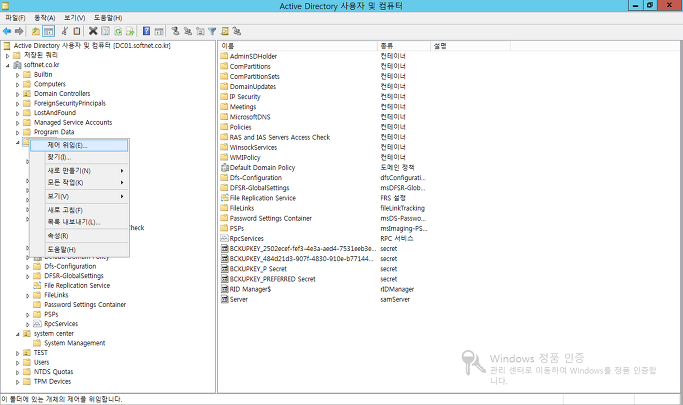Select the TEST organizational unit in tree
Image resolution: width=683 pixels, height=405 pixels.
[41, 353]
